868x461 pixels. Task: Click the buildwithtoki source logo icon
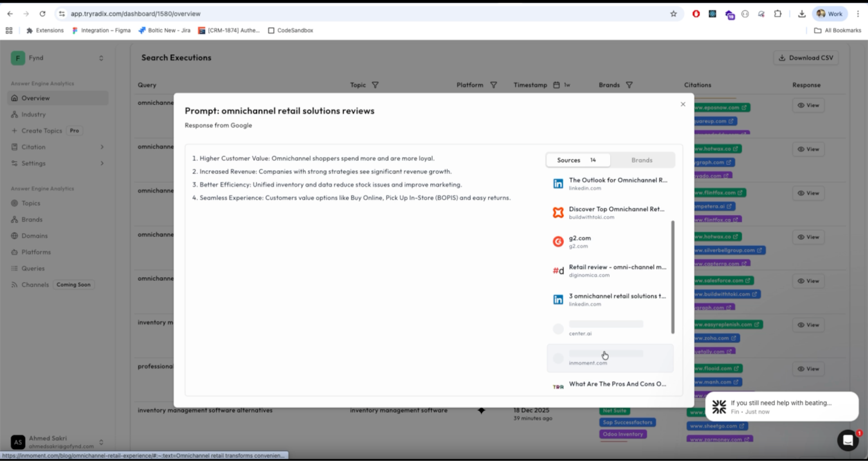(x=558, y=212)
